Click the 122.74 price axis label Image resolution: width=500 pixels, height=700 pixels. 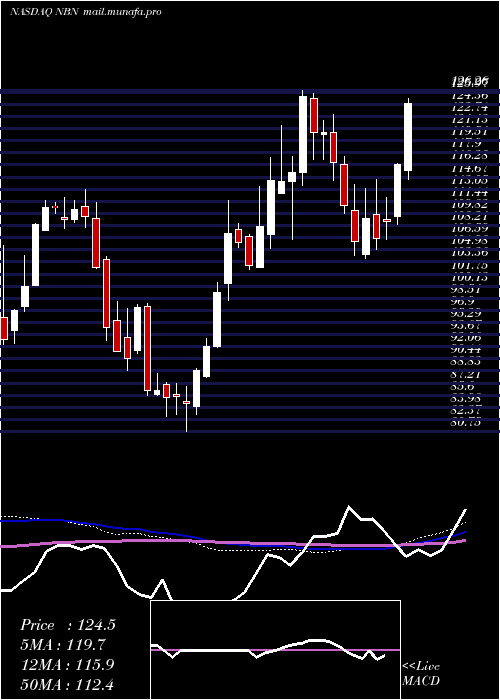pyautogui.click(x=470, y=107)
